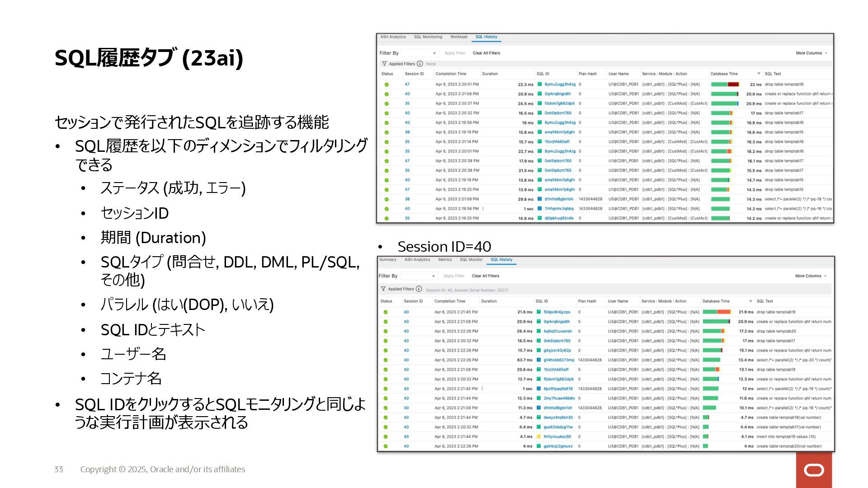Image resolution: width=868 pixels, height=488 pixels.
Task: Click Clear All Filters in the upper screenshot
Action: click(x=486, y=53)
